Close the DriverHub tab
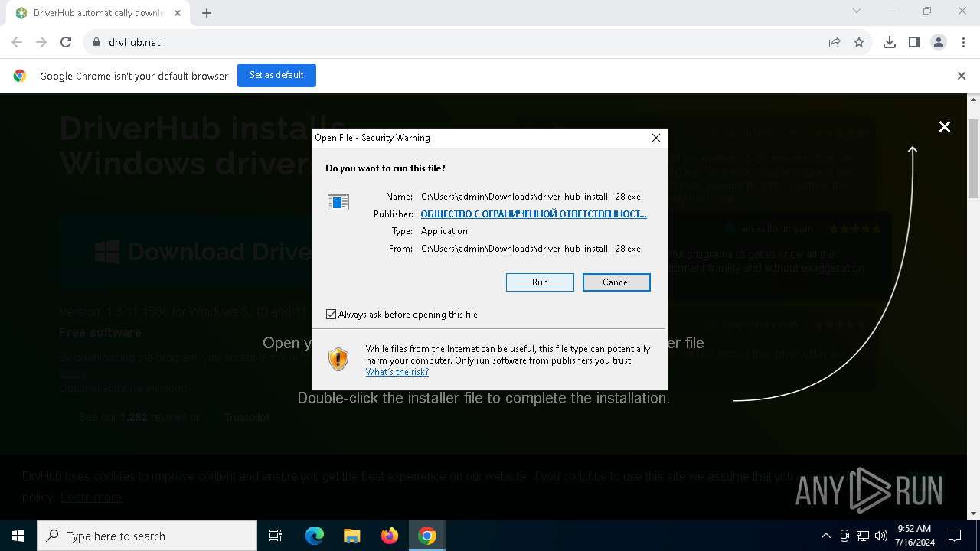980x551 pixels. point(178,13)
